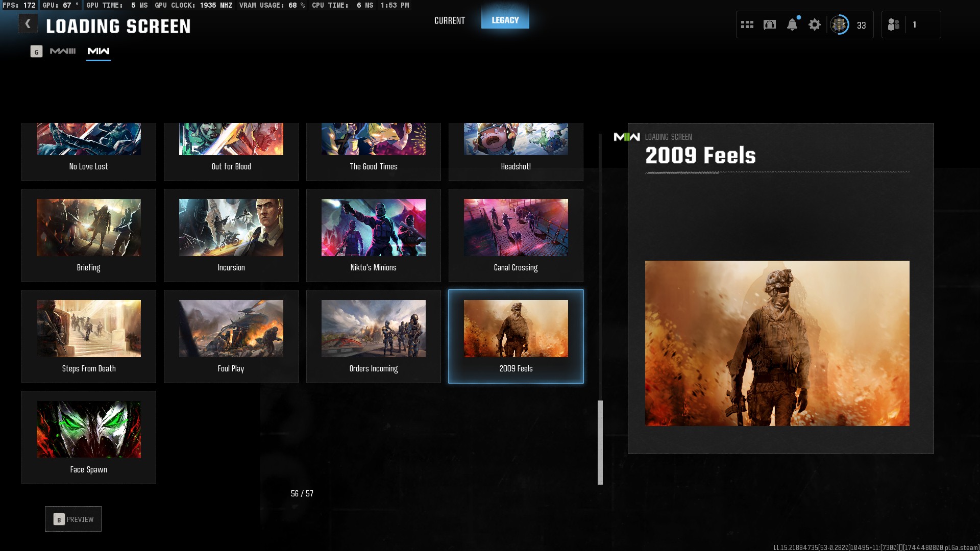Open the player rank emblem 33
980x551 pixels.
[x=839, y=24]
